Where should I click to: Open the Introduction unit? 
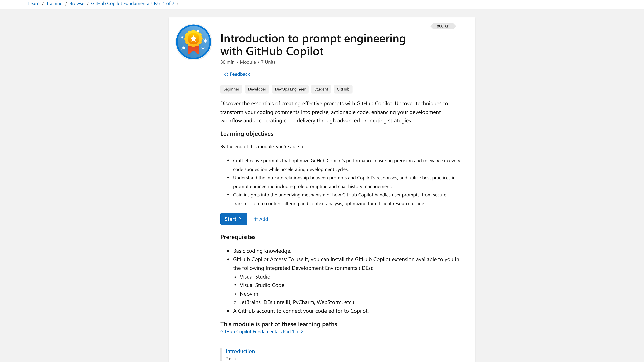[240, 351]
